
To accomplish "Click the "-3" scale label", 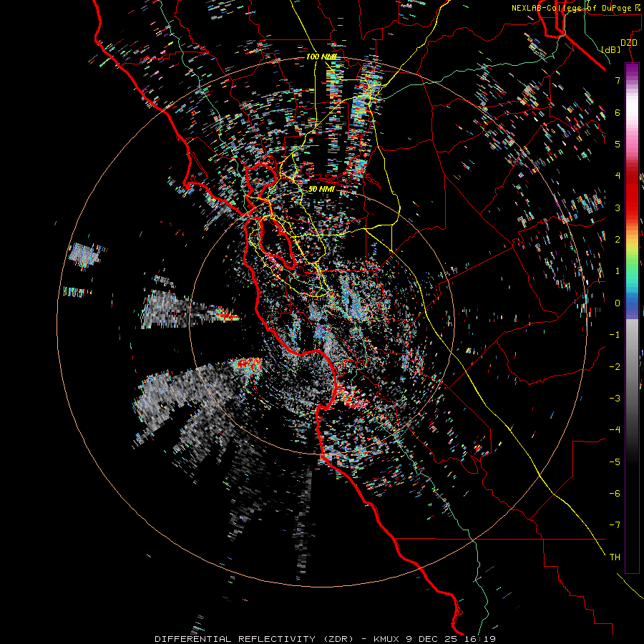I will tap(615, 399).
